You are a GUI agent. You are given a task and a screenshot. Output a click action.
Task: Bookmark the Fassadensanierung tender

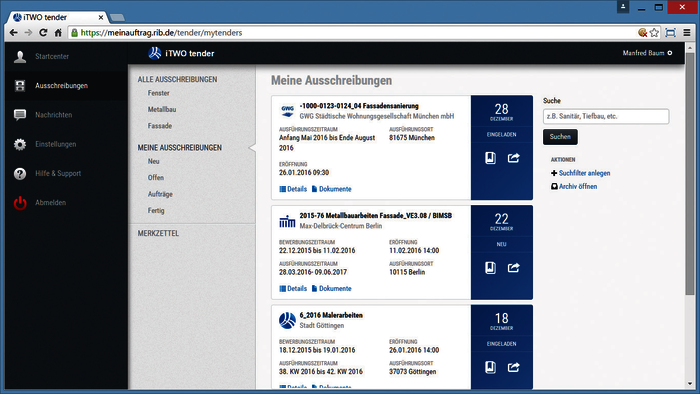490,158
